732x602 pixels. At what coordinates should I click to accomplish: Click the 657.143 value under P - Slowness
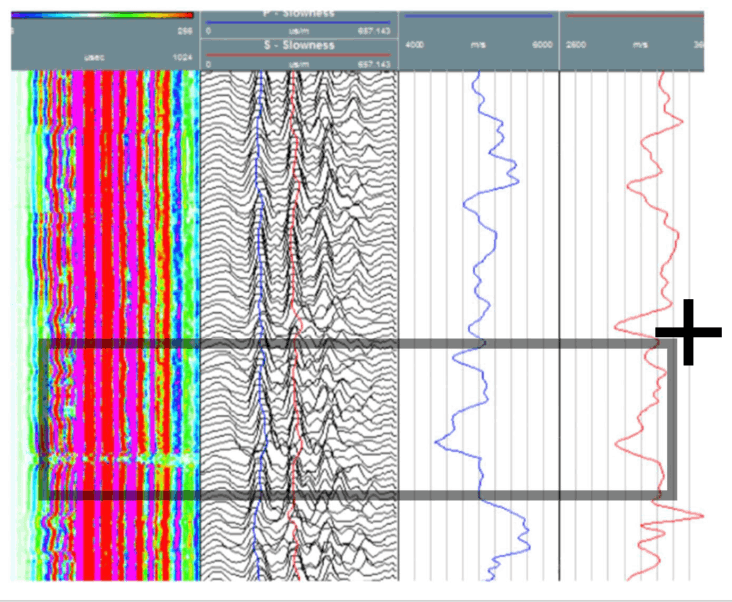pos(371,31)
